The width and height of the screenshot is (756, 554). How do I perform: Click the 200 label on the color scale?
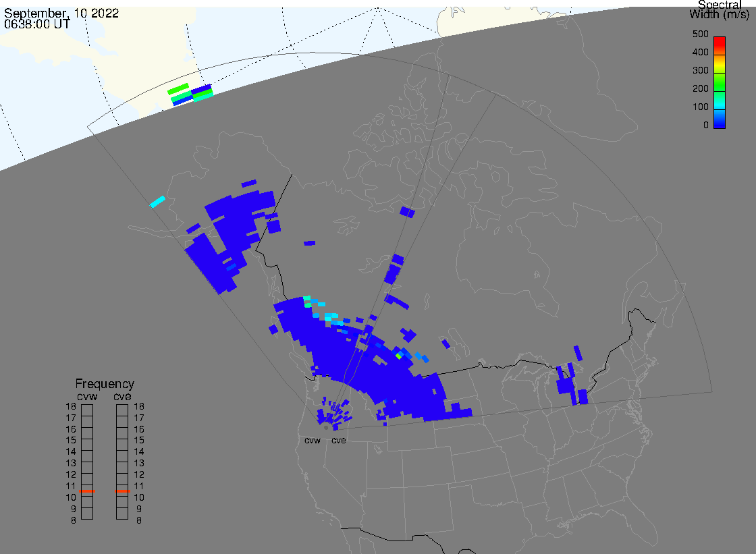pos(700,88)
